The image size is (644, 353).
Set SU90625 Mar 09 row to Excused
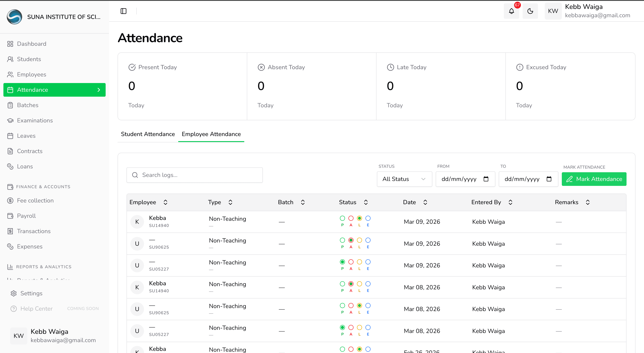[x=368, y=240]
